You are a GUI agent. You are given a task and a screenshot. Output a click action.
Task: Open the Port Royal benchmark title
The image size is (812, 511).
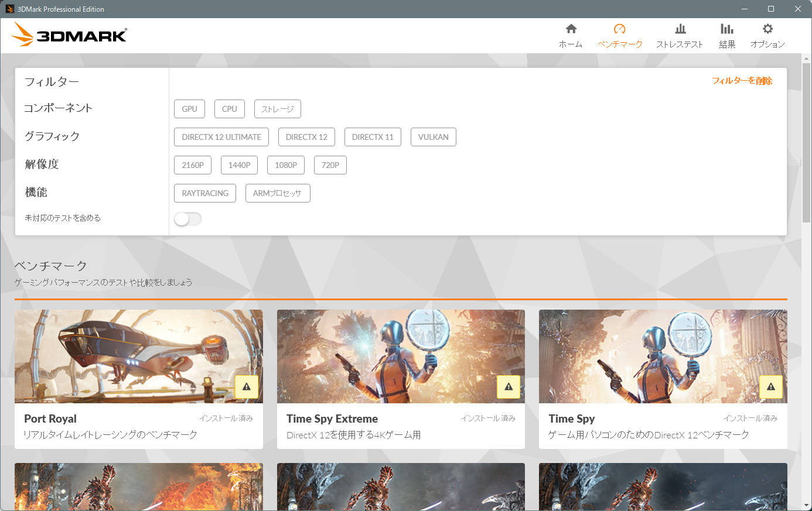pos(50,419)
